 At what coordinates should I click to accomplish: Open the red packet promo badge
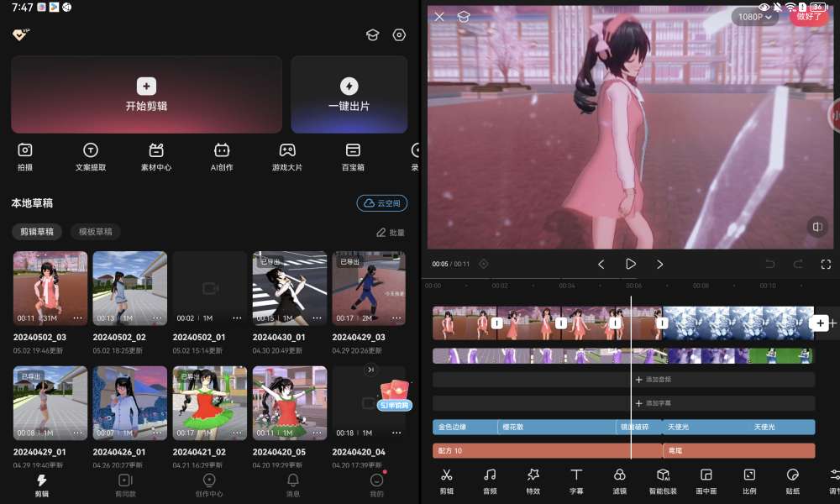coord(395,396)
